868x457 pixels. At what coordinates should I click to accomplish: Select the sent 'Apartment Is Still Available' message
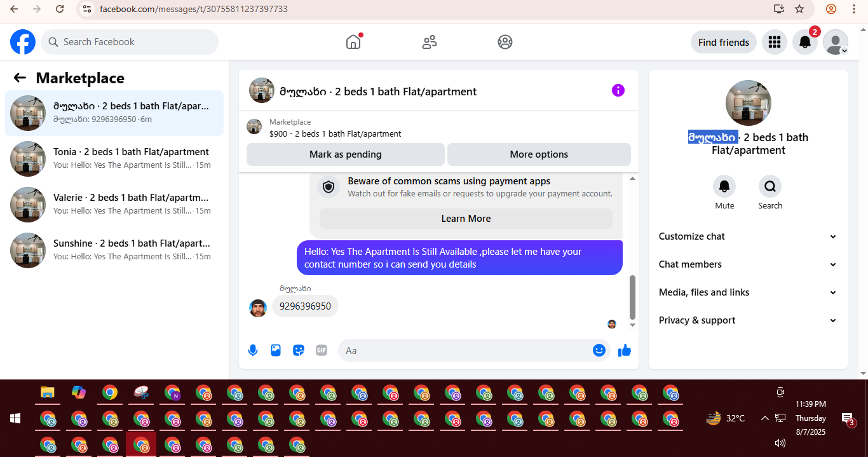(459, 258)
